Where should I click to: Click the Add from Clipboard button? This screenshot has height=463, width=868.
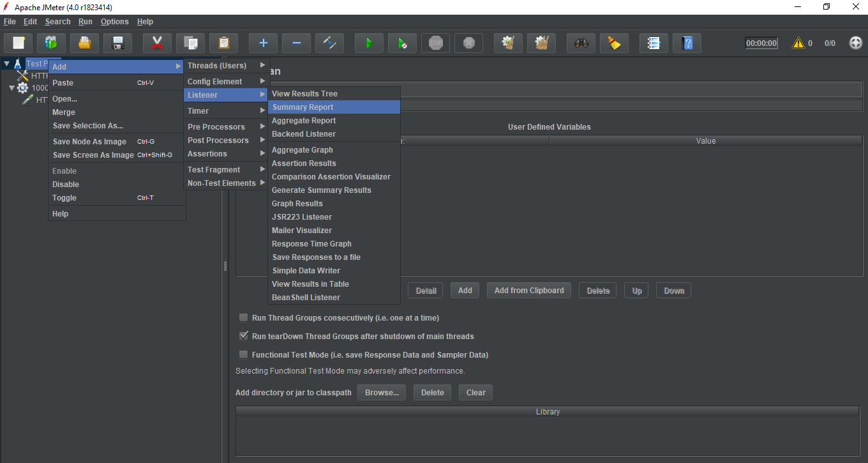click(x=528, y=291)
